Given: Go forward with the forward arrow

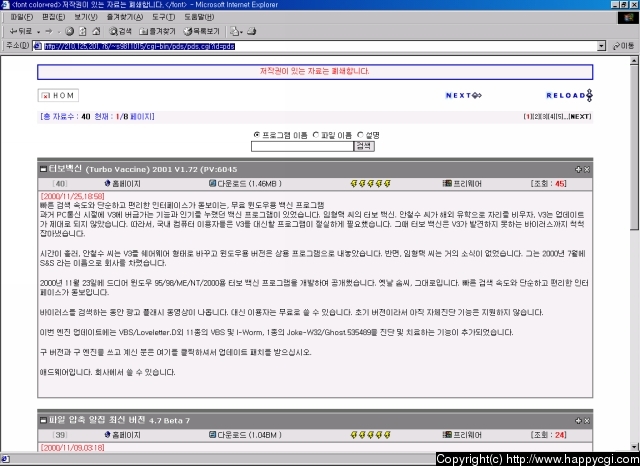Looking at the screenshot, I should point(49,31).
